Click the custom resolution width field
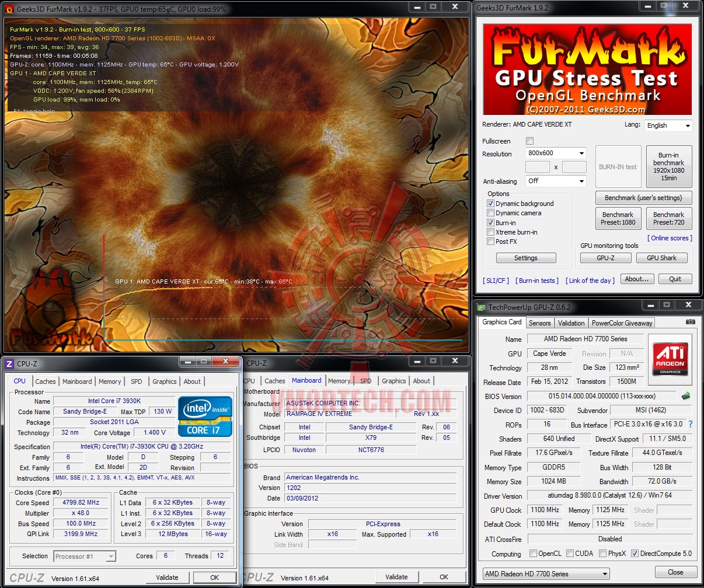Screen dimensions: 704x588 click(x=538, y=167)
